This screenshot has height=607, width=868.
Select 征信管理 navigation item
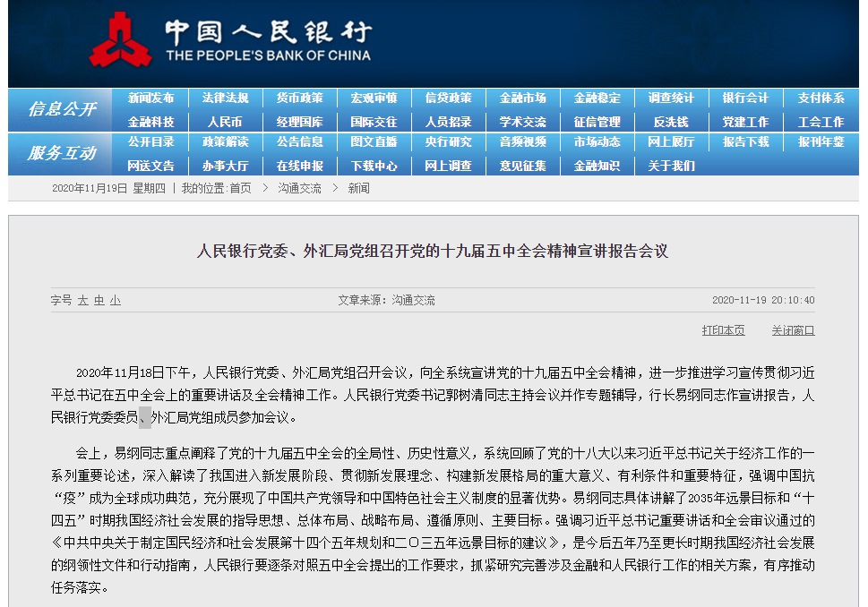coord(597,122)
